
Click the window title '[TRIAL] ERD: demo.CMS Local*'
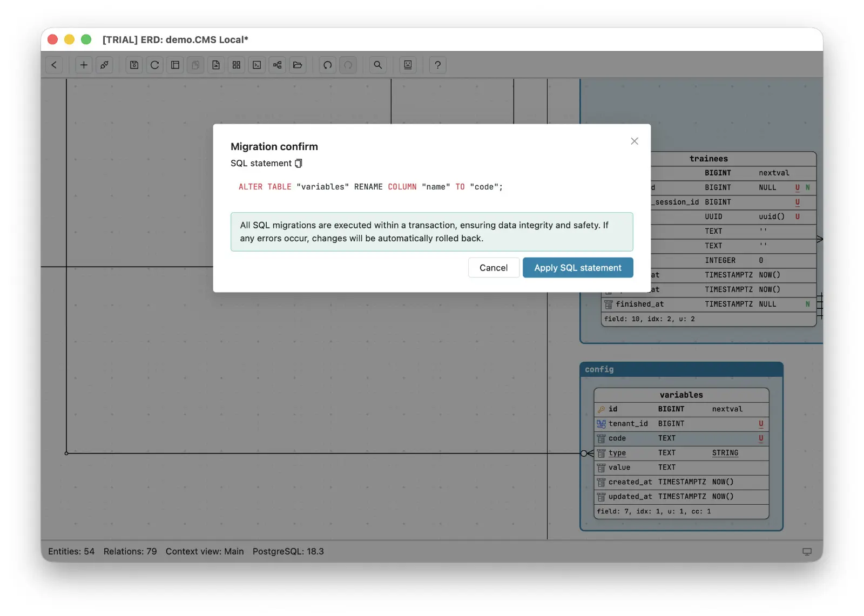coord(175,39)
